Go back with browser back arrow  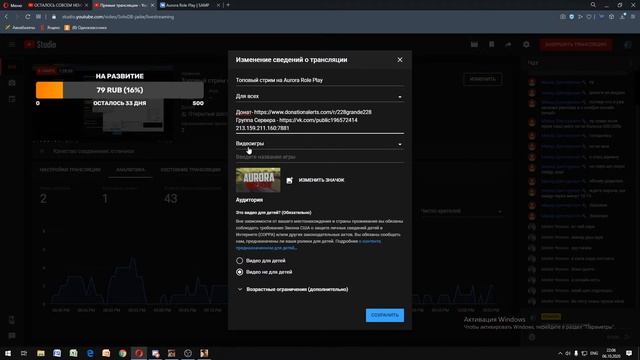coord(6,17)
